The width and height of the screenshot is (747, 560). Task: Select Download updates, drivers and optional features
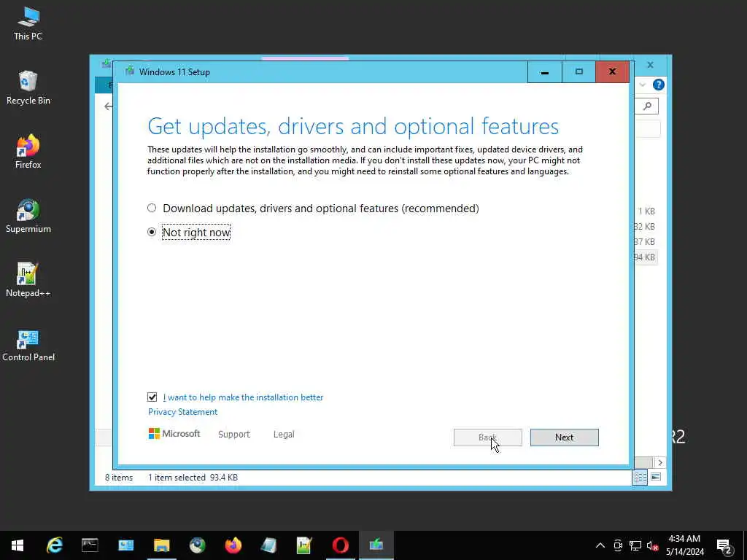click(313, 208)
